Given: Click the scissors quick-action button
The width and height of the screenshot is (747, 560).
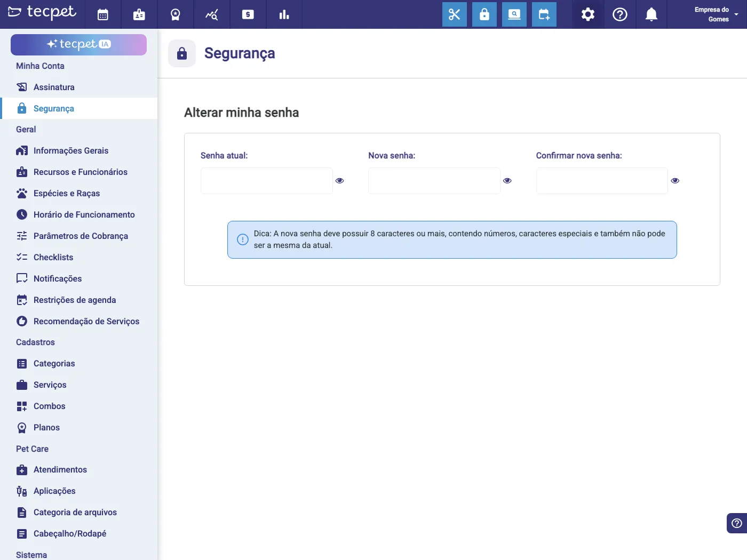Looking at the screenshot, I should click(x=455, y=14).
